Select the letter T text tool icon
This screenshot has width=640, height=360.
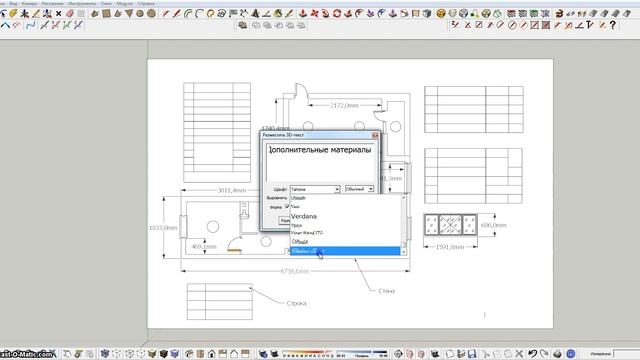tap(590, 25)
